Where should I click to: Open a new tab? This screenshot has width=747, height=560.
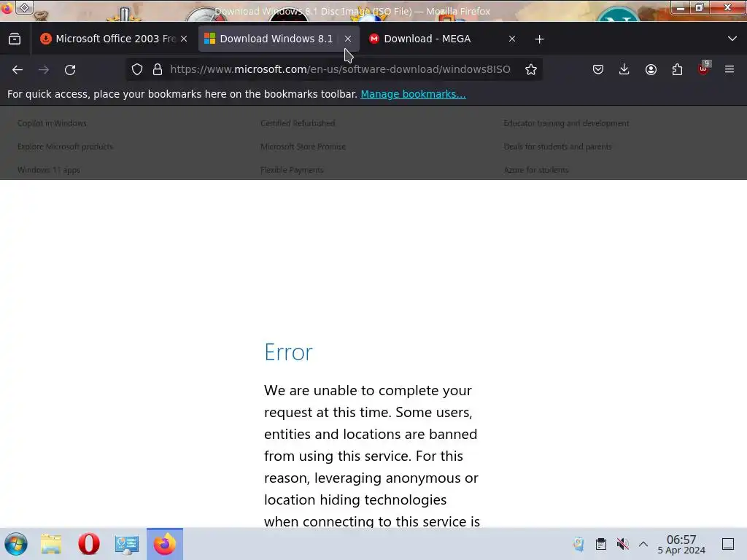coord(539,39)
